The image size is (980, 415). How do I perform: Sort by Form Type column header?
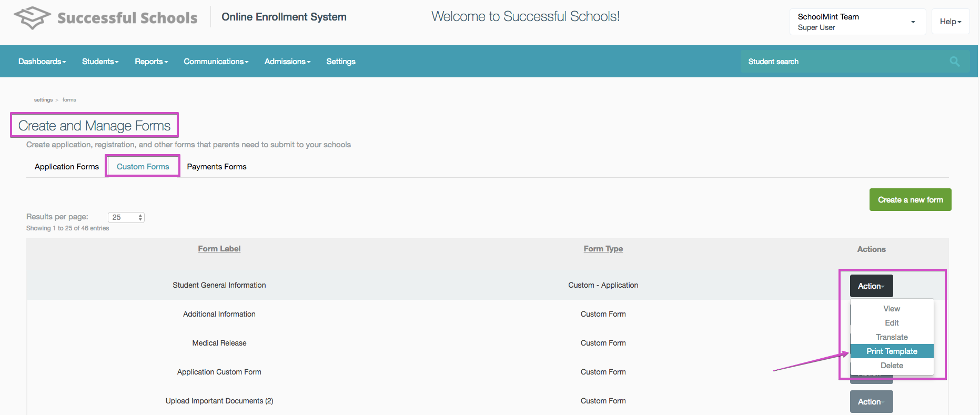603,249
